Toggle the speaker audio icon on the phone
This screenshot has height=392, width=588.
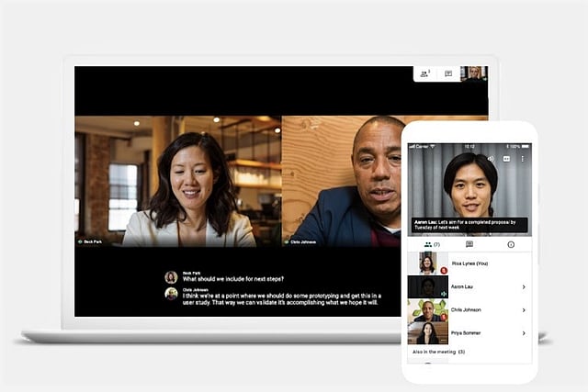pyautogui.click(x=491, y=158)
